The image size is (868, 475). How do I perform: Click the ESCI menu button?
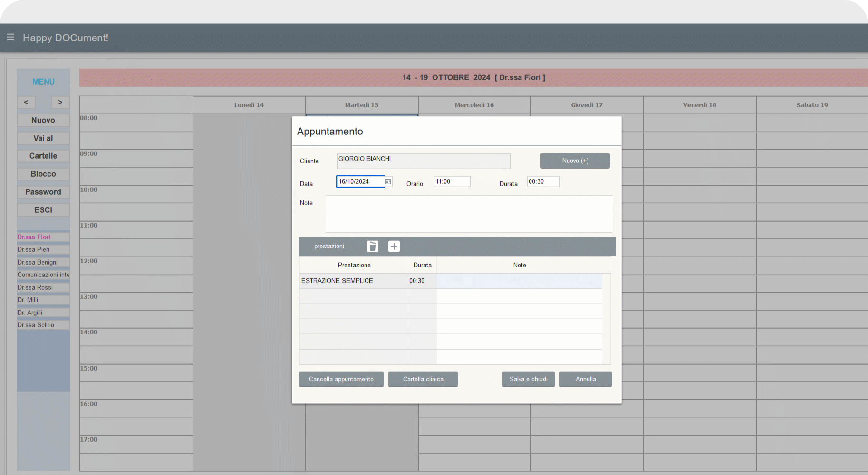(43, 210)
